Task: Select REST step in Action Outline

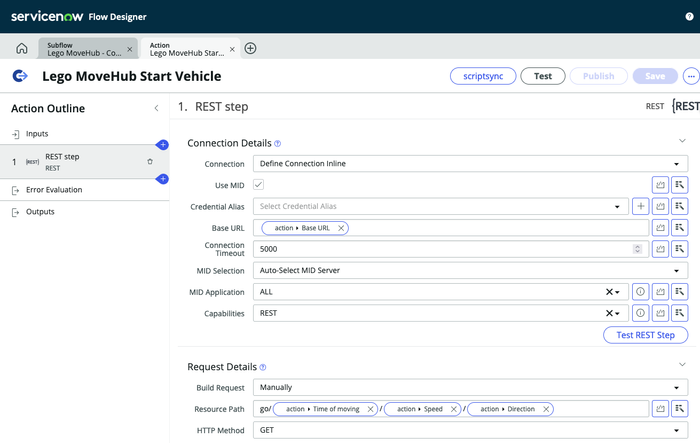Action: coord(84,162)
